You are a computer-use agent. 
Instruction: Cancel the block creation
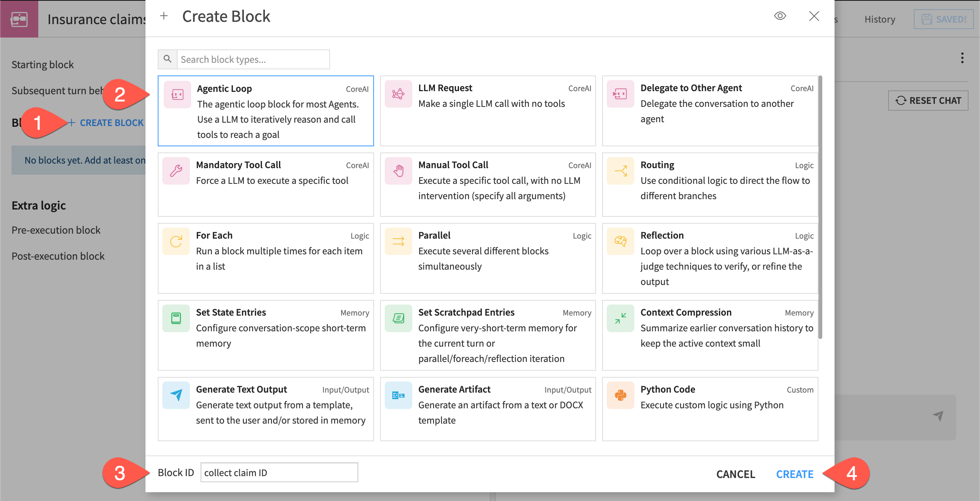[735, 474]
